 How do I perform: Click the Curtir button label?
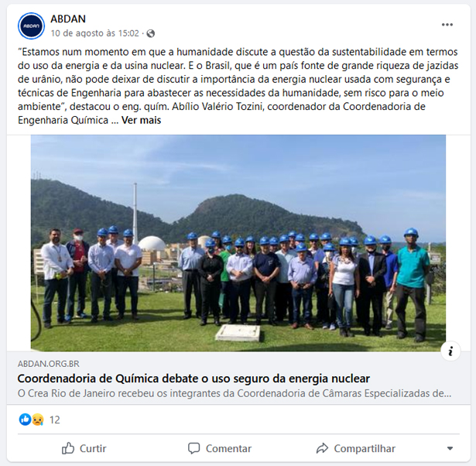pos(93,448)
